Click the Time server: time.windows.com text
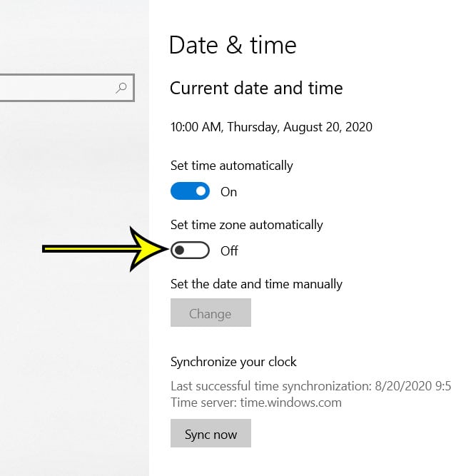This screenshot has height=476, width=451. (256, 402)
